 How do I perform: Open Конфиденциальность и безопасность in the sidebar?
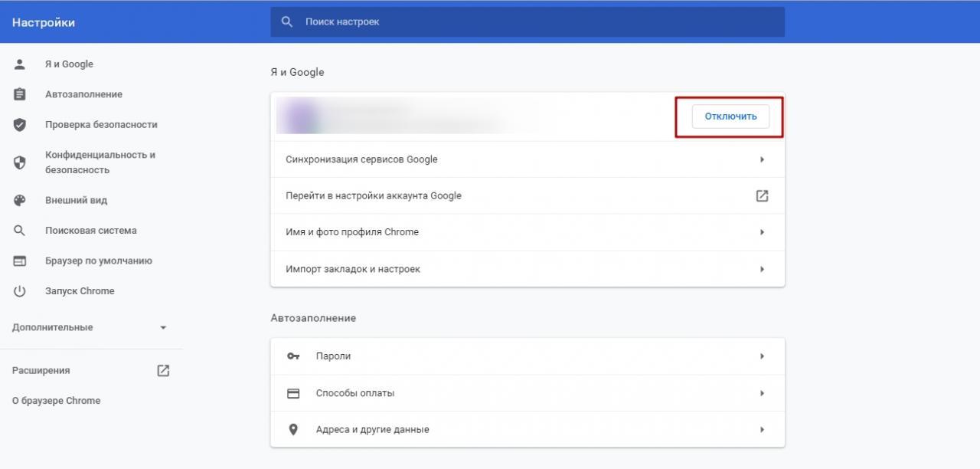100,162
